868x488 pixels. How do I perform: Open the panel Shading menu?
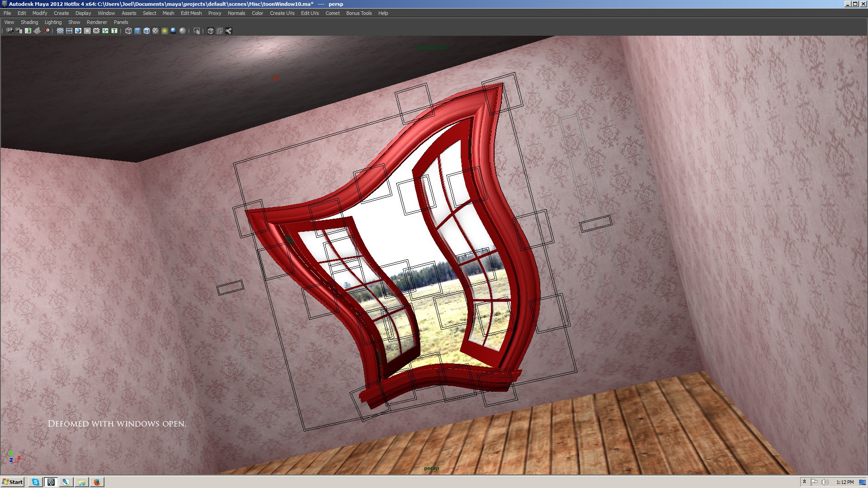[29, 22]
